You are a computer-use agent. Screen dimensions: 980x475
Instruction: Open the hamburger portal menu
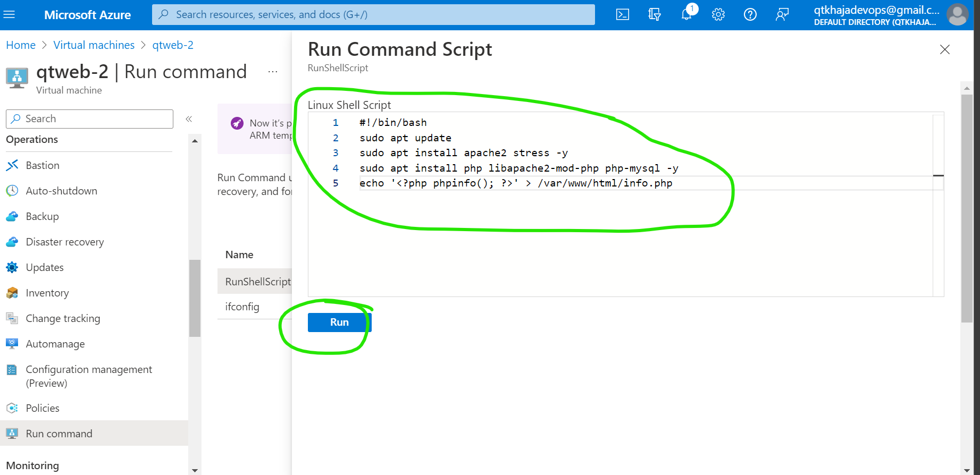(x=10, y=15)
